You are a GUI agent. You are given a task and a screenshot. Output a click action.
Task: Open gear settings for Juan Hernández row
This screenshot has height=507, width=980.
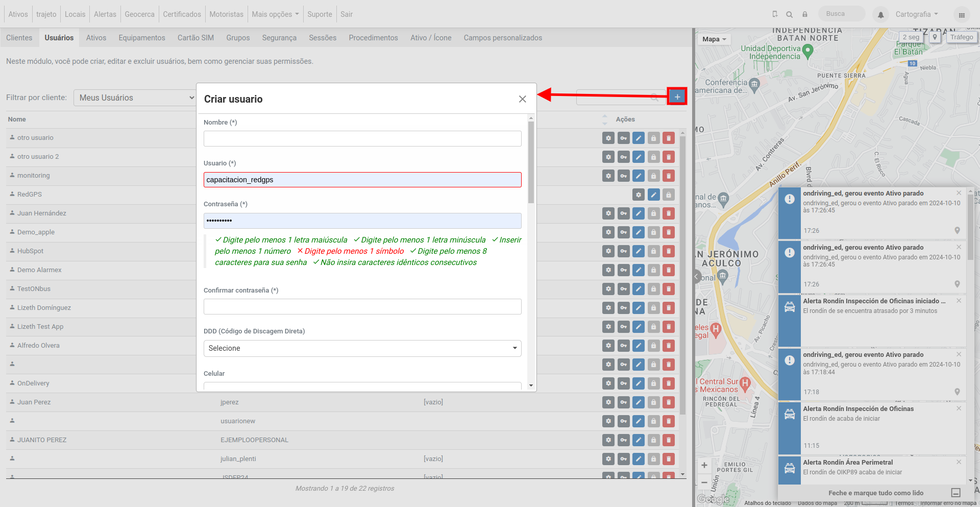pyautogui.click(x=608, y=213)
